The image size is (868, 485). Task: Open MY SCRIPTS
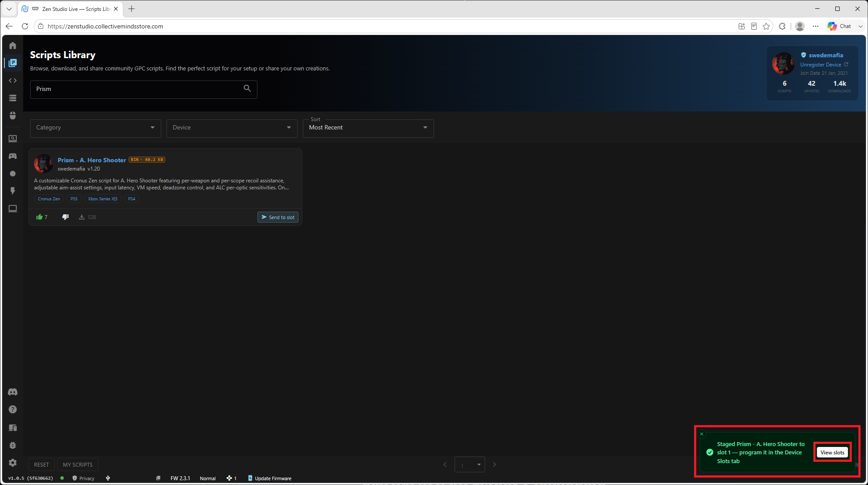[x=78, y=464]
